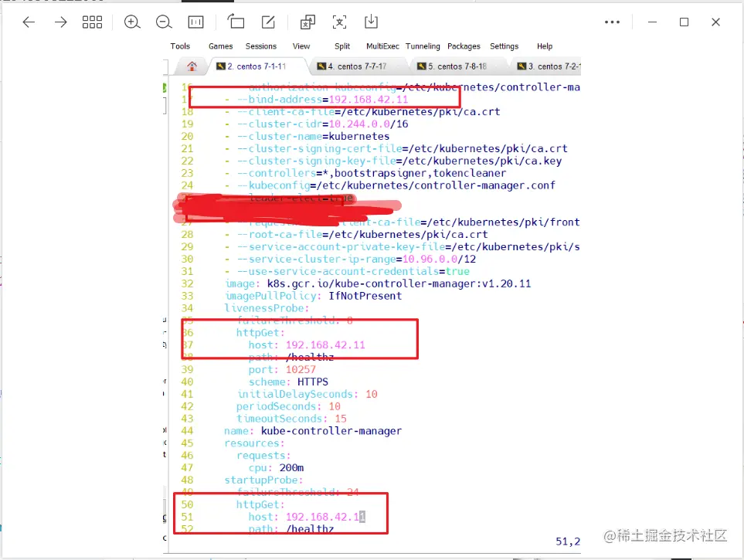Go forward with the right arrow icon
This screenshot has width=744, height=560.
point(61,22)
